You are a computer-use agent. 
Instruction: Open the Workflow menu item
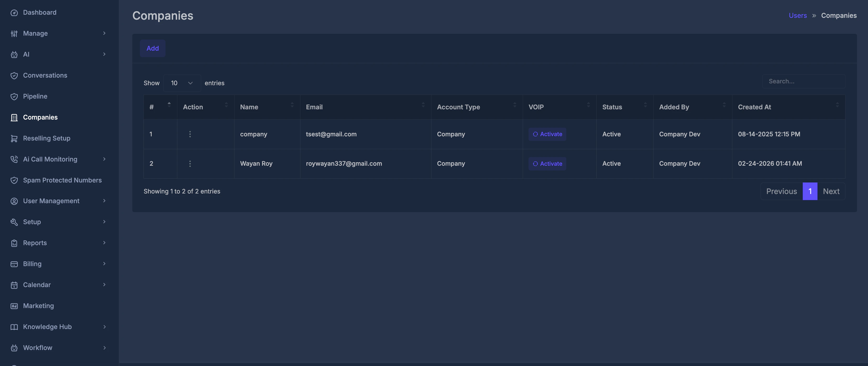(37, 348)
